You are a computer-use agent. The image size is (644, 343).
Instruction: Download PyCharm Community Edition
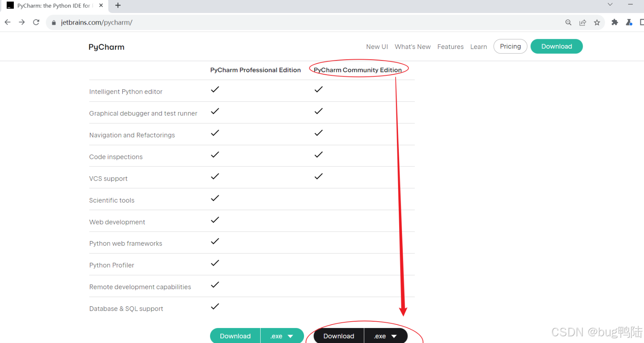coord(339,336)
